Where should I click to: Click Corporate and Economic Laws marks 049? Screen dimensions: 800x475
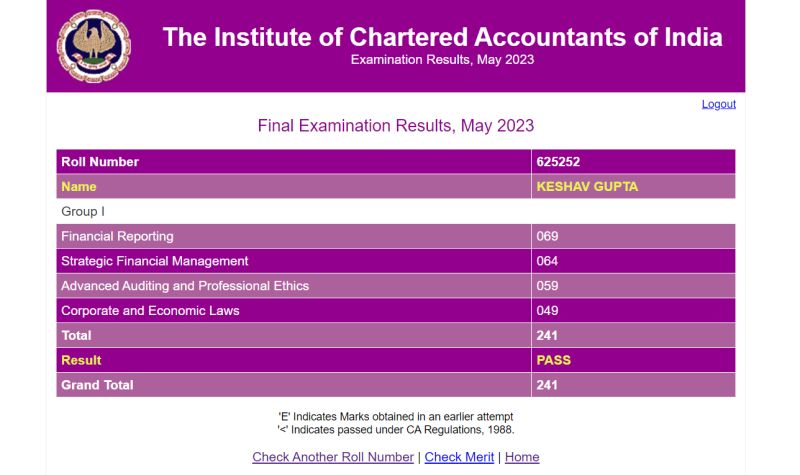[x=633, y=311]
